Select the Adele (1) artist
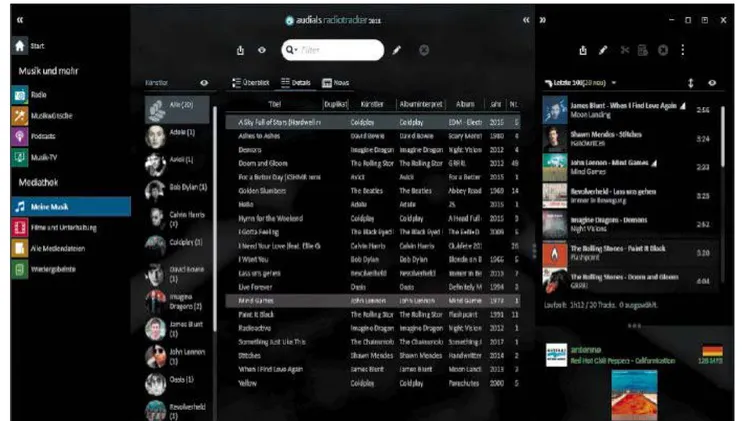 coord(177,137)
